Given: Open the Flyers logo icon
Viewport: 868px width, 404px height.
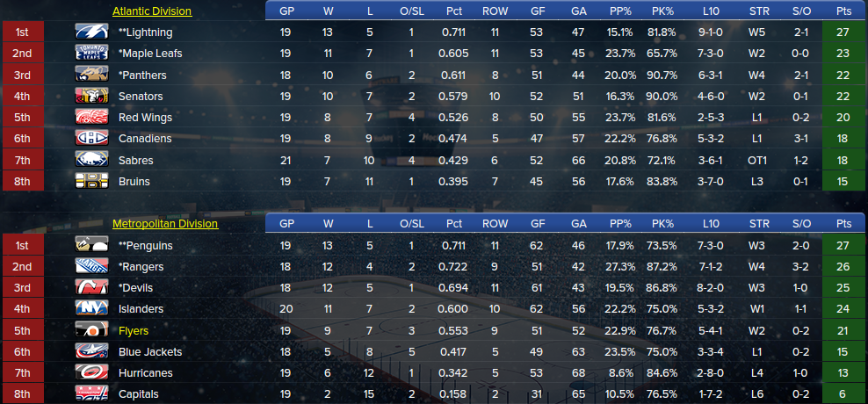Looking at the screenshot, I should pyautogui.click(x=92, y=330).
